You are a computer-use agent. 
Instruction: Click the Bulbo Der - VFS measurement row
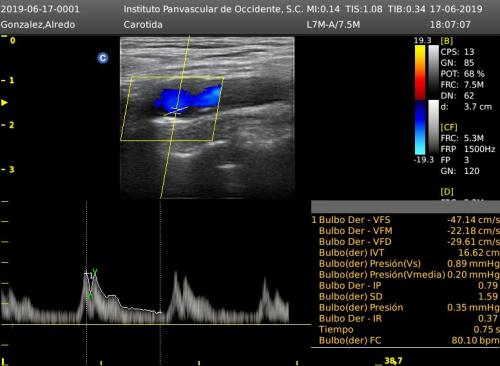(x=405, y=220)
